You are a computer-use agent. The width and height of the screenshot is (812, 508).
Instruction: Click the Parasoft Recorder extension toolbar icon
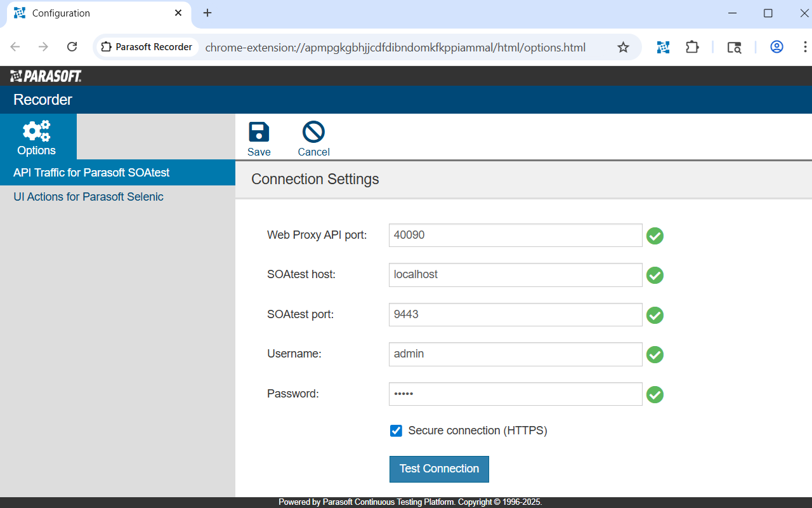click(663, 47)
